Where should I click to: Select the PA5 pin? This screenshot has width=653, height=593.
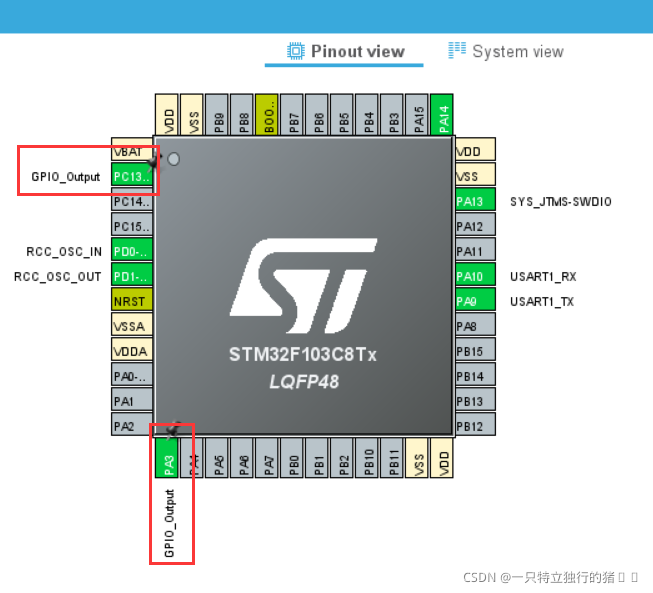click(x=217, y=458)
